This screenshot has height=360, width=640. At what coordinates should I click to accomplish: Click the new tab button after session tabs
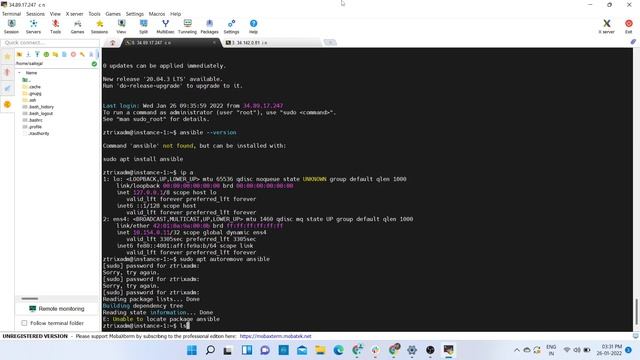[x=330, y=42]
